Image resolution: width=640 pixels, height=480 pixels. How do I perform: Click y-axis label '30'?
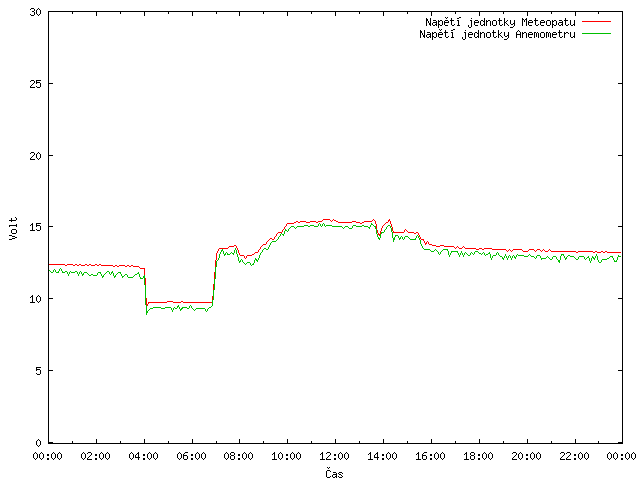coord(36,12)
